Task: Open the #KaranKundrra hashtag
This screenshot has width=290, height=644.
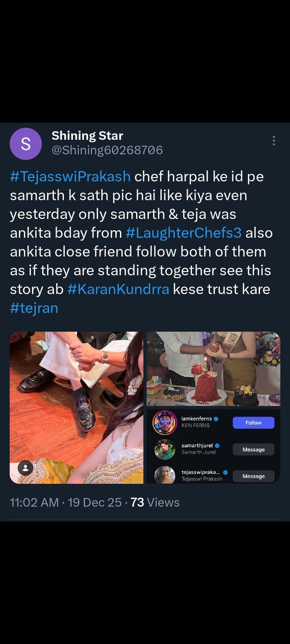Action: tap(118, 289)
